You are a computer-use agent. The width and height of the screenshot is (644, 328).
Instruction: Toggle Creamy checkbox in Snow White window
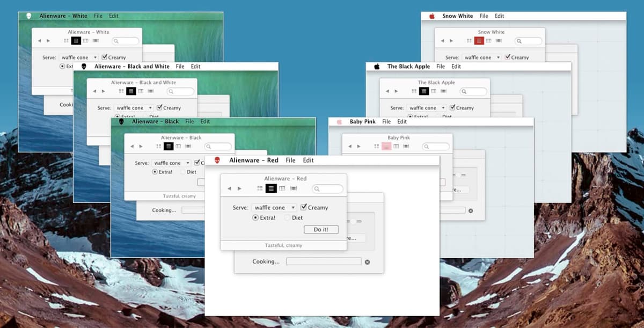click(x=508, y=57)
